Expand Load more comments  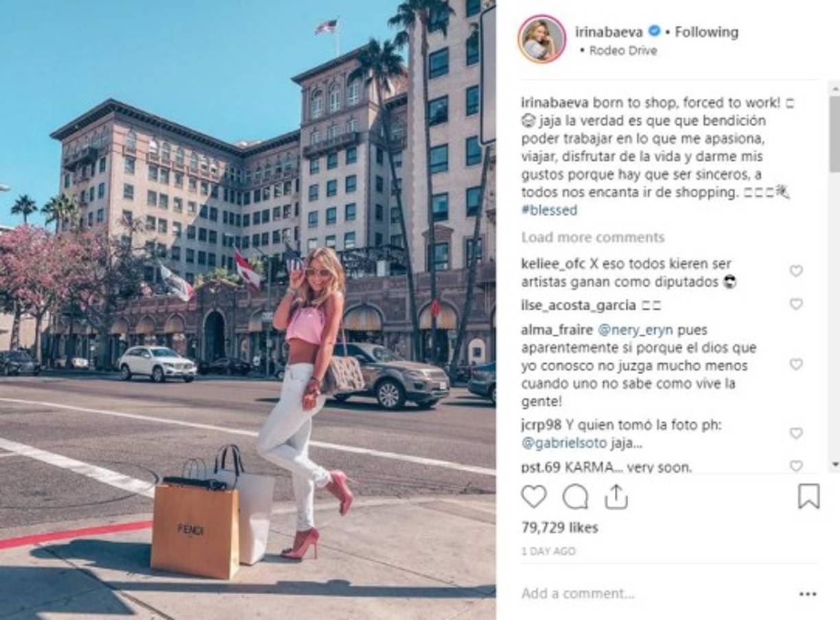click(x=593, y=238)
